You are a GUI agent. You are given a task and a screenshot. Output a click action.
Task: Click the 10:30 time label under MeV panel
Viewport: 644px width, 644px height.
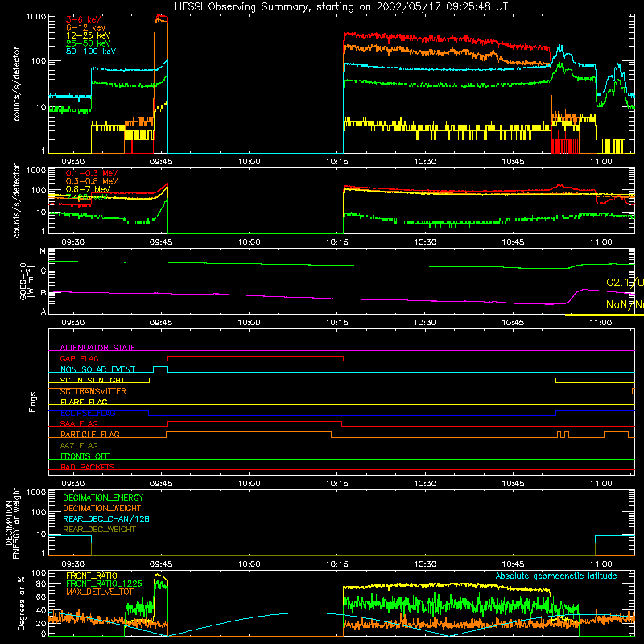(x=425, y=242)
